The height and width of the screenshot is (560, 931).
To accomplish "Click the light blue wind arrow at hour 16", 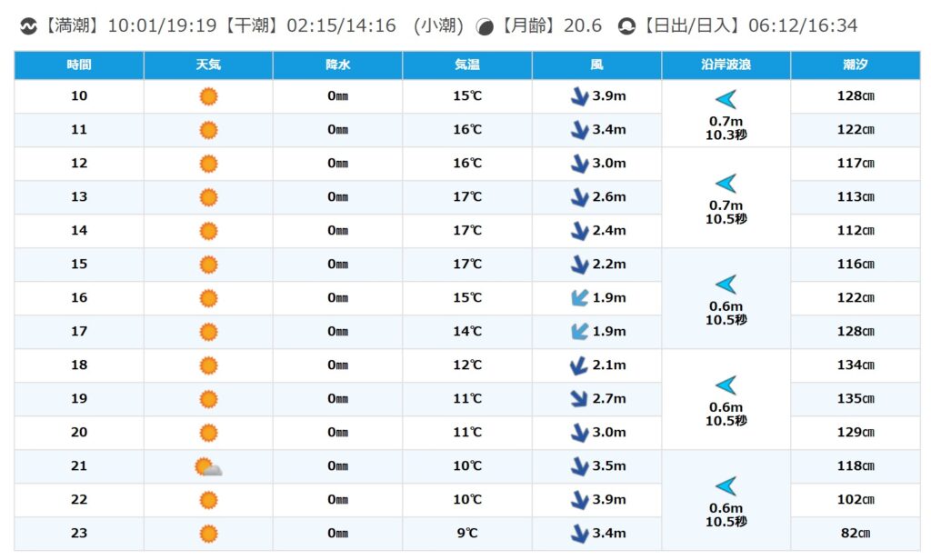I will pyautogui.click(x=579, y=298).
